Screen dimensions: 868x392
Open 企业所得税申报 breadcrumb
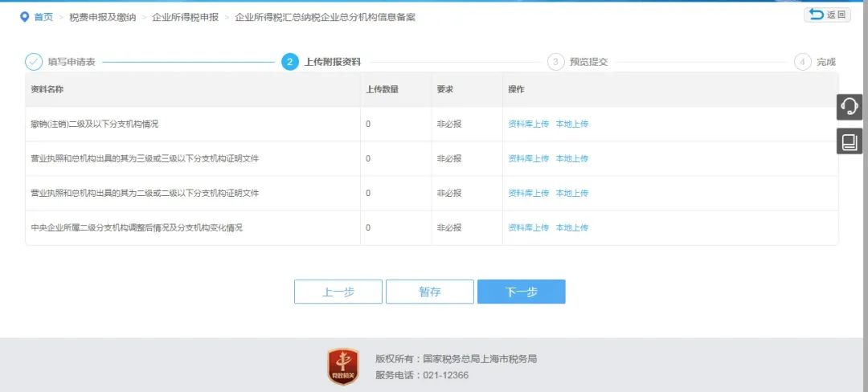(186, 17)
